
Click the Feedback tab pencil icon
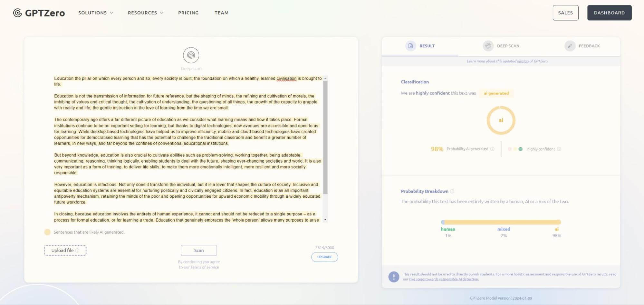point(570,46)
